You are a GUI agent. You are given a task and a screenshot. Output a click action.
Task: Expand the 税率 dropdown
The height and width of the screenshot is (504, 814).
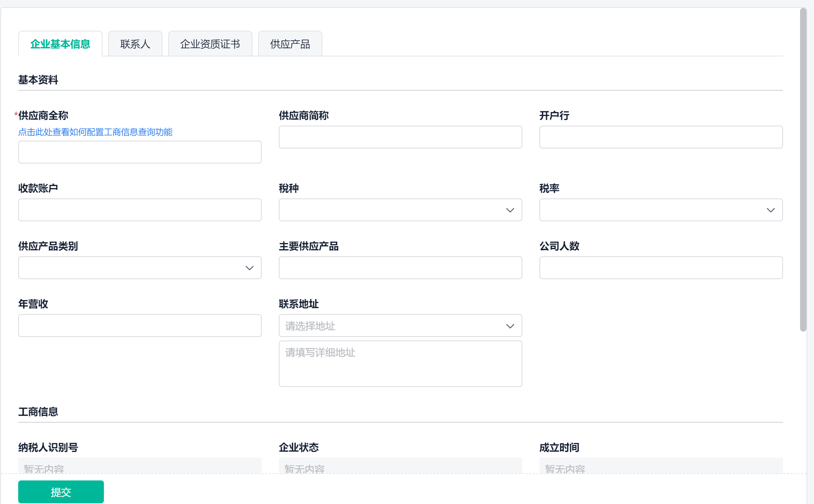point(770,210)
